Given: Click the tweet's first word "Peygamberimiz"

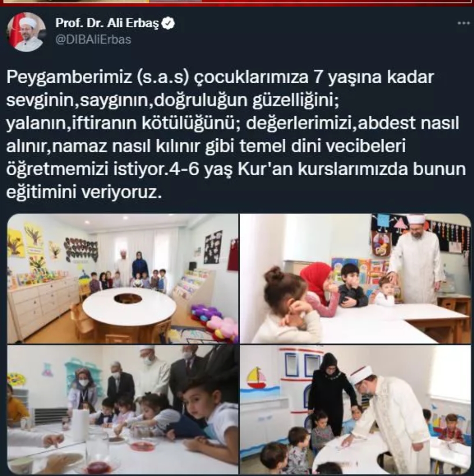Looking at the screenshot, I should 69,77.
